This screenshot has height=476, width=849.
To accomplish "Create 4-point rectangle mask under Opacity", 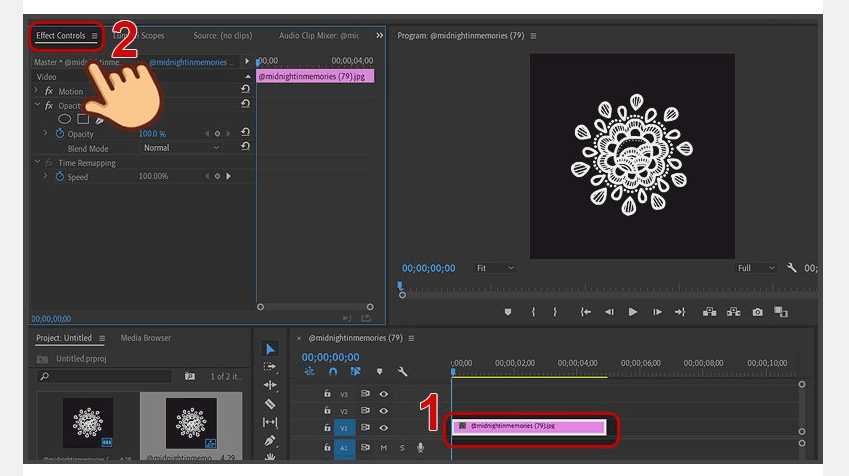I will point(83,119).
